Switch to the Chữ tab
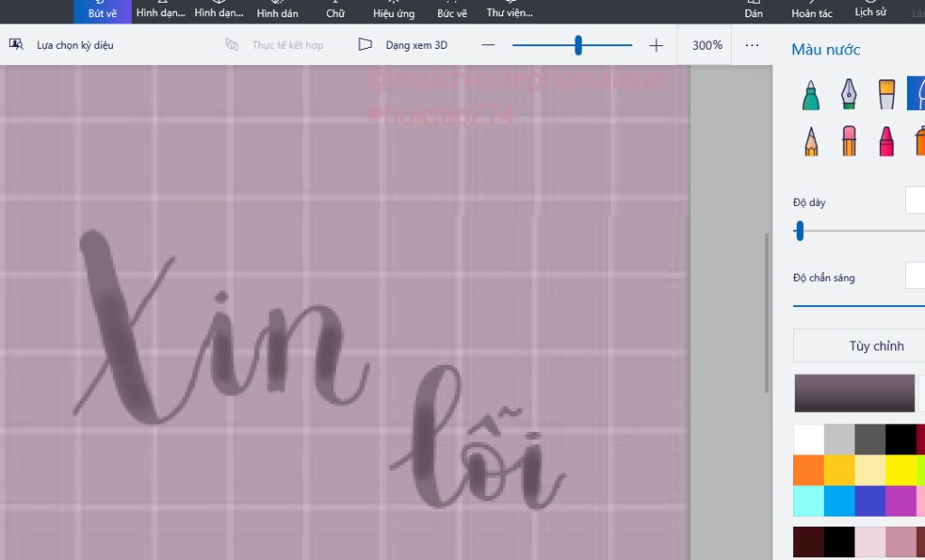925x560 pixels. pyautogui.click(x=335, y=11)
